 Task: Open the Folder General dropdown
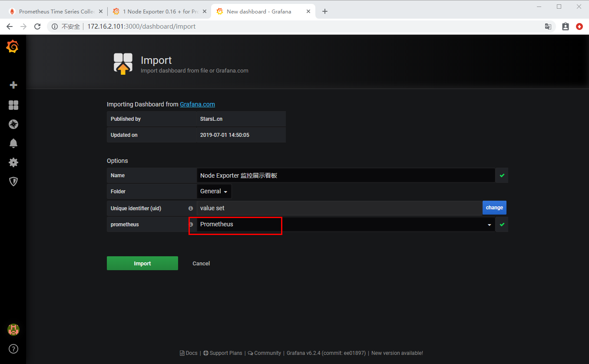(x=214, y=191)
